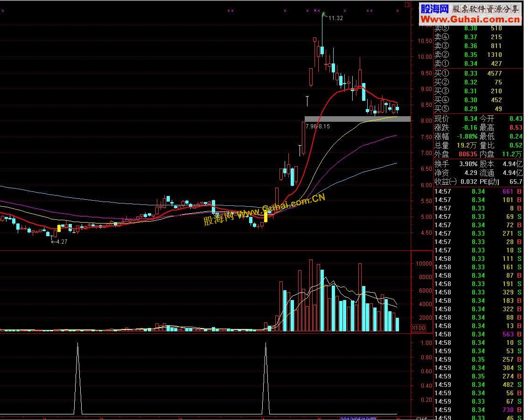
Task: Select the 卖② order row at 8.35
Action: (x=468, y=55)
